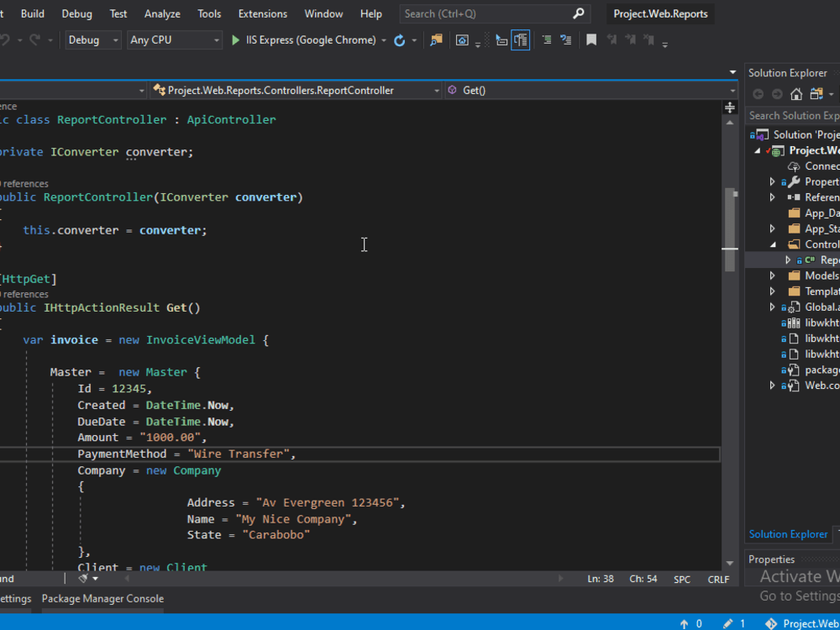Image resolution: width=840 pixels, height=630 pixels.
Task: Click the warning count icon in status bar
Action: tap(683, 624)
